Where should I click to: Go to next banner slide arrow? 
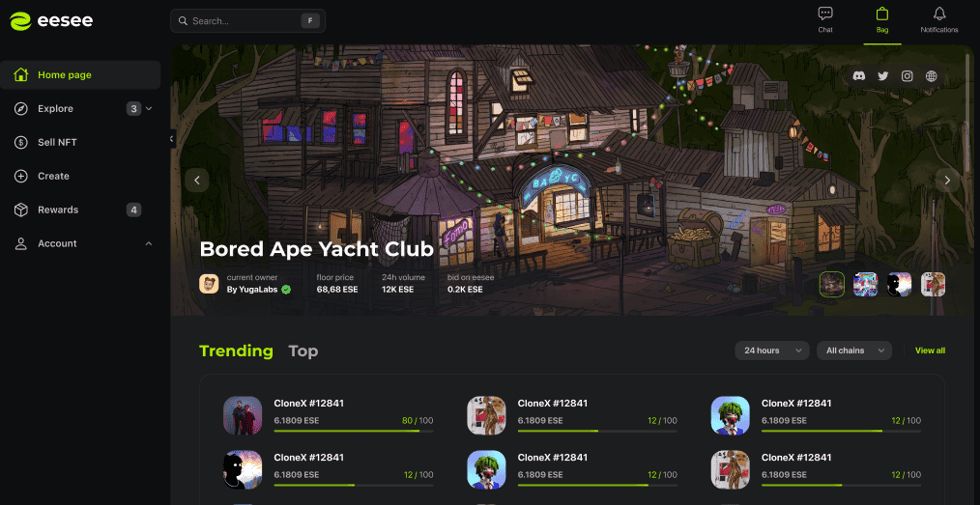[947, 181]
